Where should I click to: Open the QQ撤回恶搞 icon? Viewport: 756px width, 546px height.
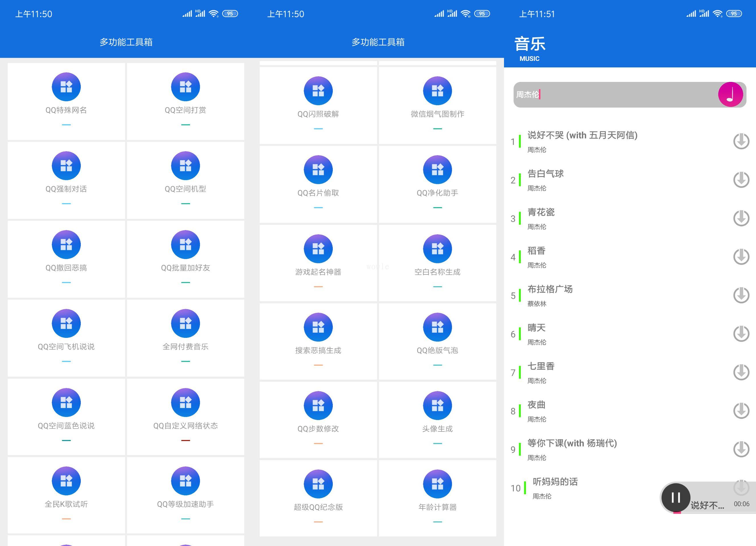(66, 244)
